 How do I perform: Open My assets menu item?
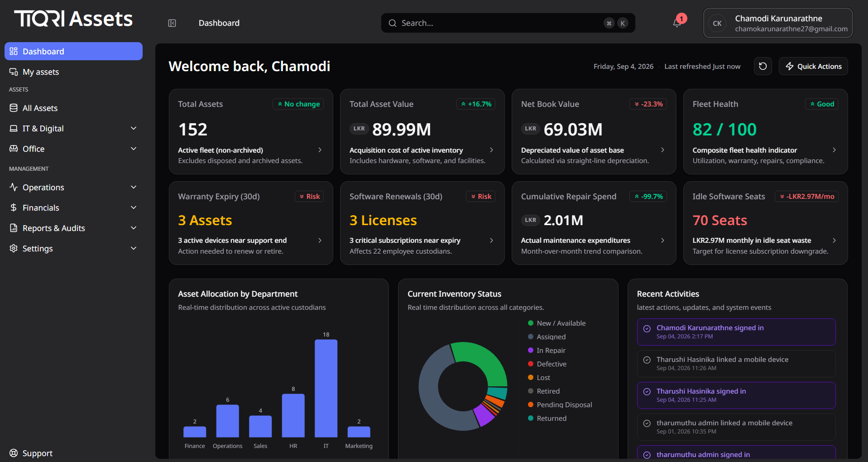click(x=73, y=72)
